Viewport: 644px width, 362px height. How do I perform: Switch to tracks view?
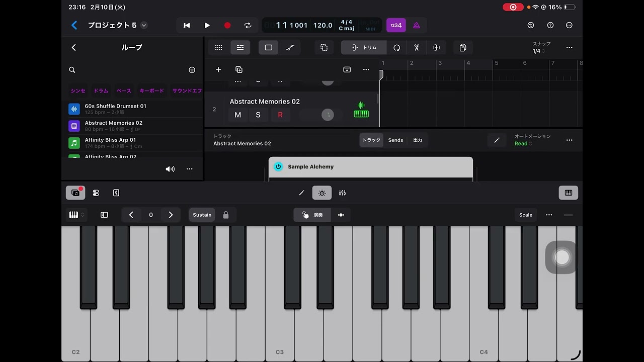pos(240,47)
